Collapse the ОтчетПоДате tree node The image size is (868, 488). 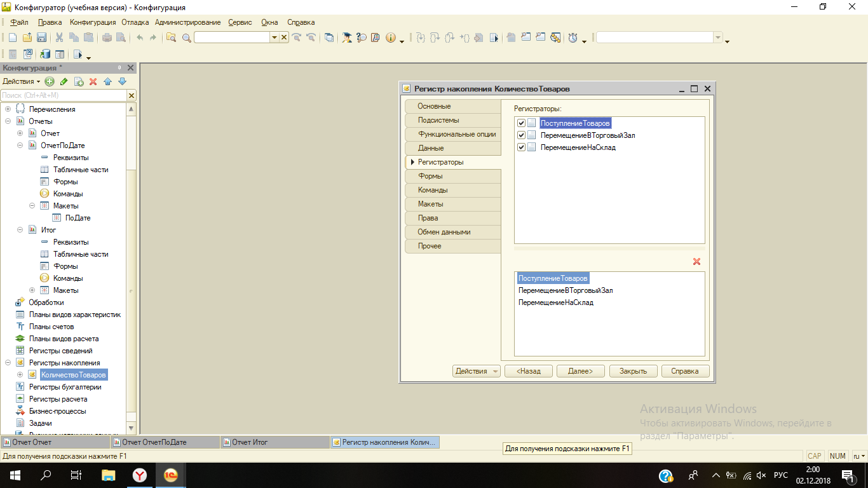[20, 146]
